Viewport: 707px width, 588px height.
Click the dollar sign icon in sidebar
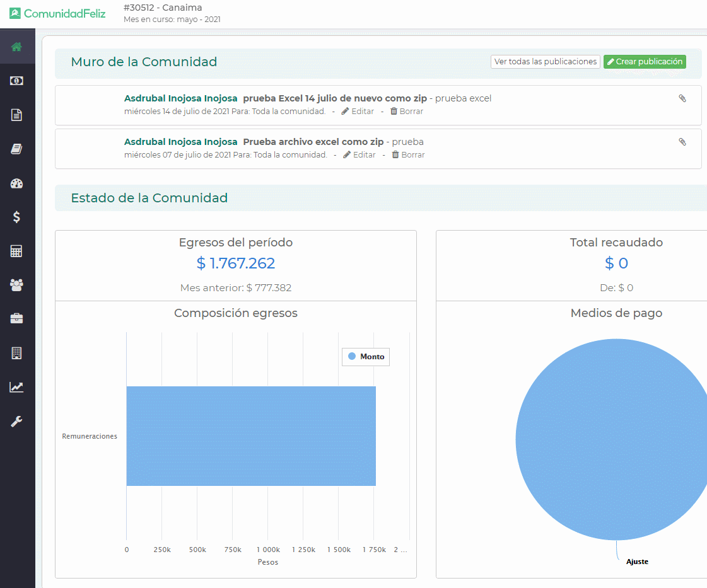point(16,217)
